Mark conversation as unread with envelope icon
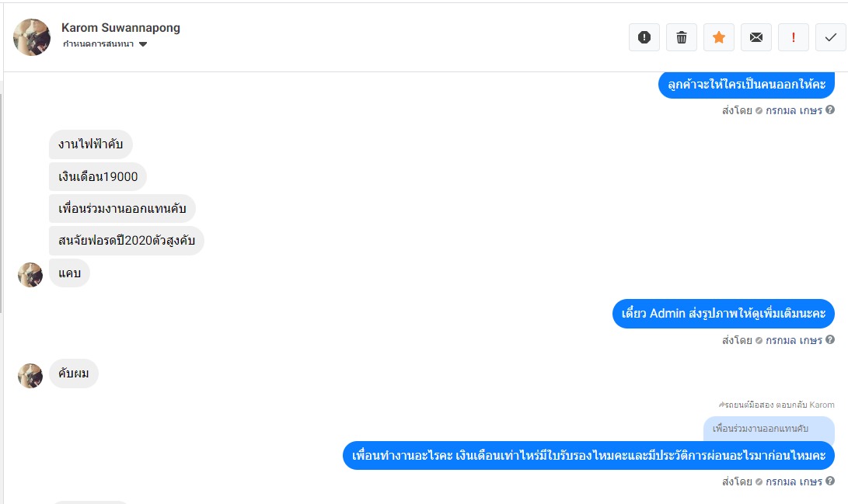The height and width of the screenshot is (504, 848). [756, 37]
